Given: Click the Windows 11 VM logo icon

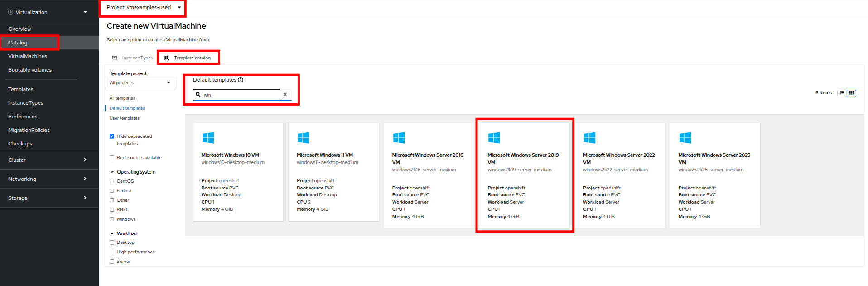Looking at the screenshot, I should (303, 138).
